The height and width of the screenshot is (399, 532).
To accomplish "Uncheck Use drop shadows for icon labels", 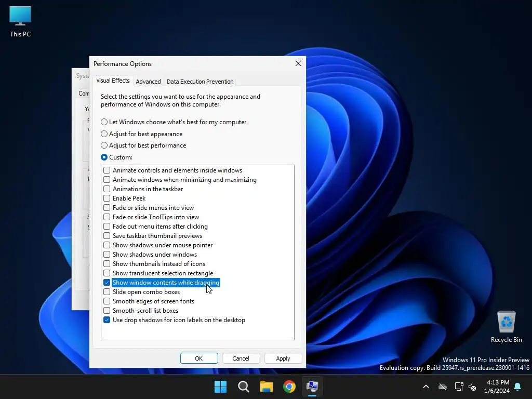I will (107, 320).
